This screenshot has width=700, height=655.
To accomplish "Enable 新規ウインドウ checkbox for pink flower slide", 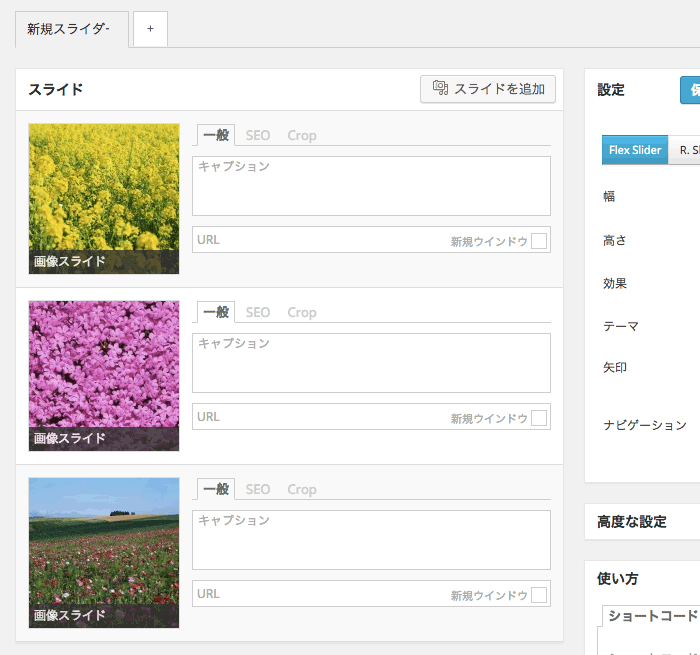I will tap(539, 418).
